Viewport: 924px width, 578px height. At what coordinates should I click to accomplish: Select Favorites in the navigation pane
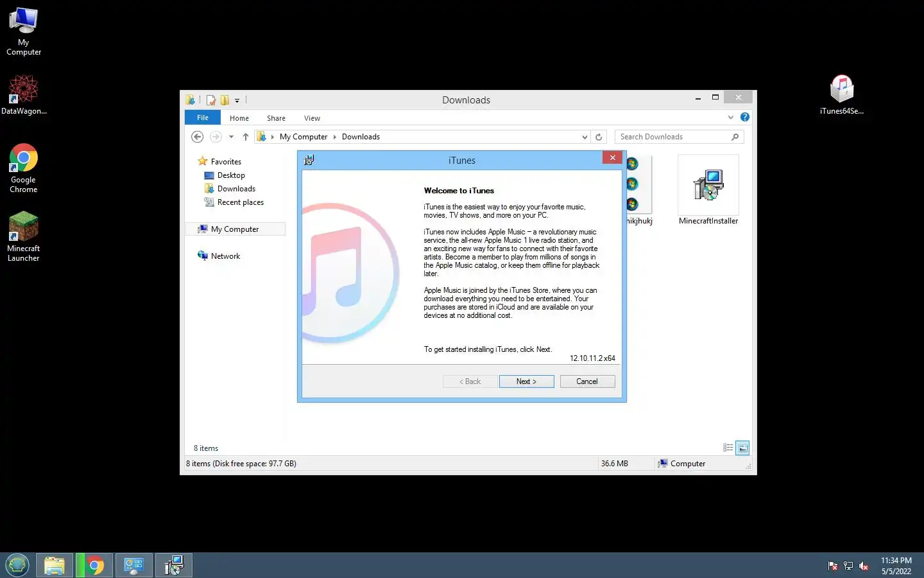pyautogui.click(x=219, y=162)
